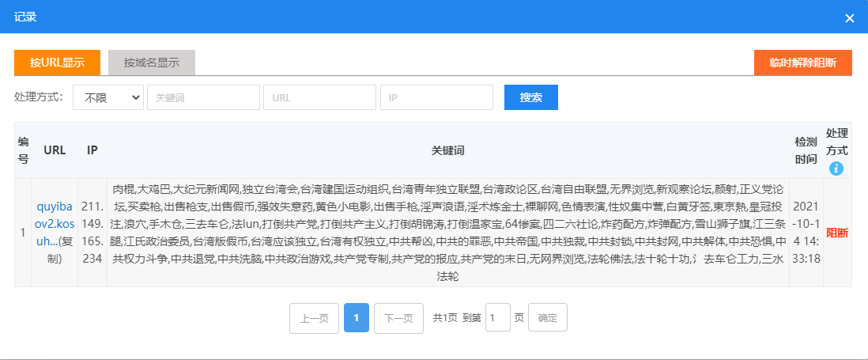Screen dimensions: 868x360
Task: Close the 记录 dialog with the X icon
Action: tap(850, 17)
